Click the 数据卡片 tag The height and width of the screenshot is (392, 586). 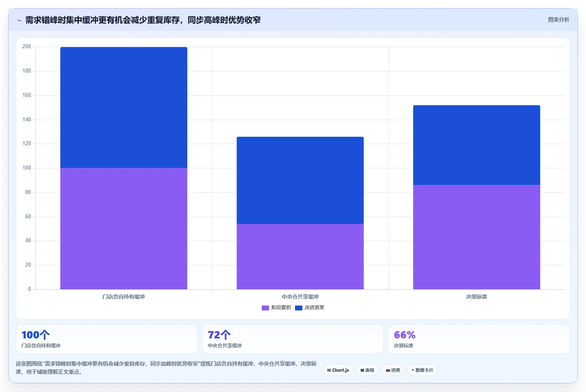pos(422,370)
